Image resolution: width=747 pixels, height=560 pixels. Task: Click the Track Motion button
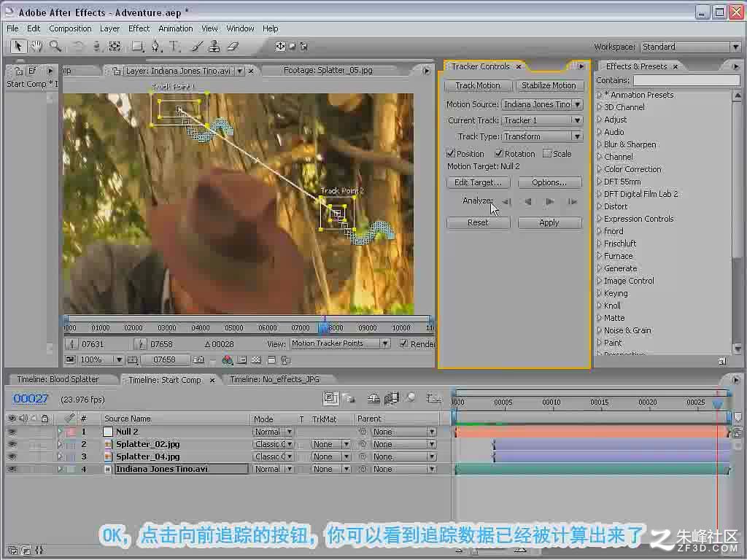[478, 86]
